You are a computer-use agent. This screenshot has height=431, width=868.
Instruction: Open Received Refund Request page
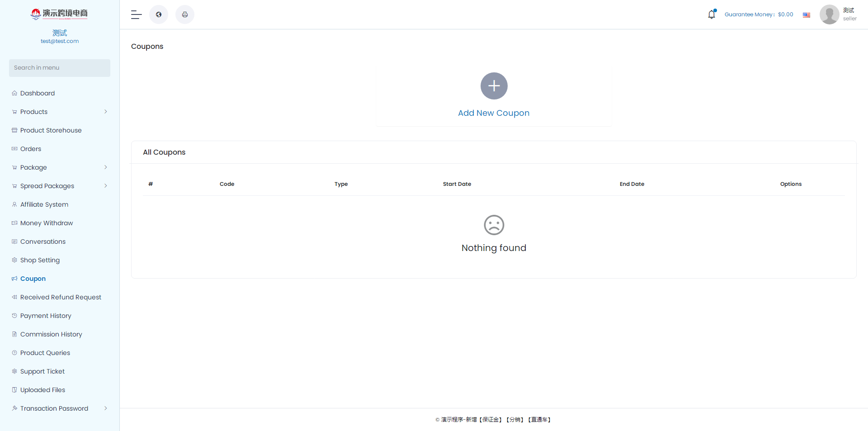pyautogui.click(x=60, y=297)
